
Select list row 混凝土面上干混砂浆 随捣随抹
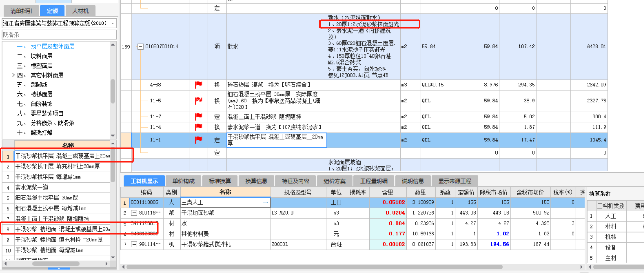(x=62, y=219)
